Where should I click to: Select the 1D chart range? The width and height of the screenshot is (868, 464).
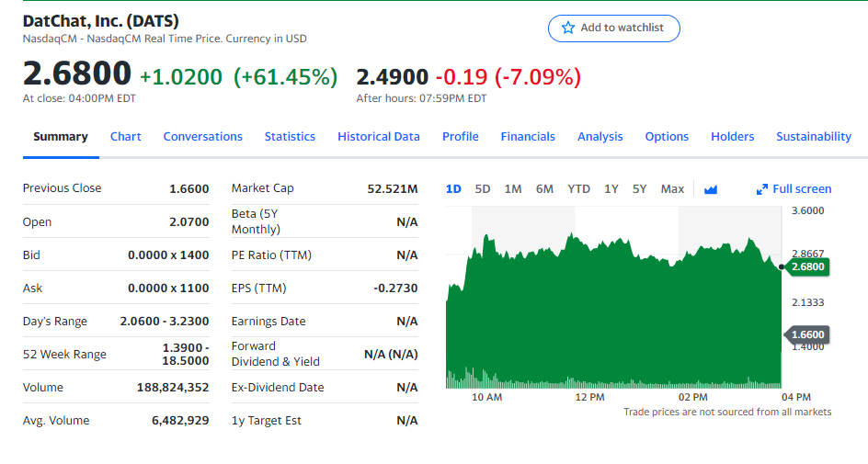[453, 189]
